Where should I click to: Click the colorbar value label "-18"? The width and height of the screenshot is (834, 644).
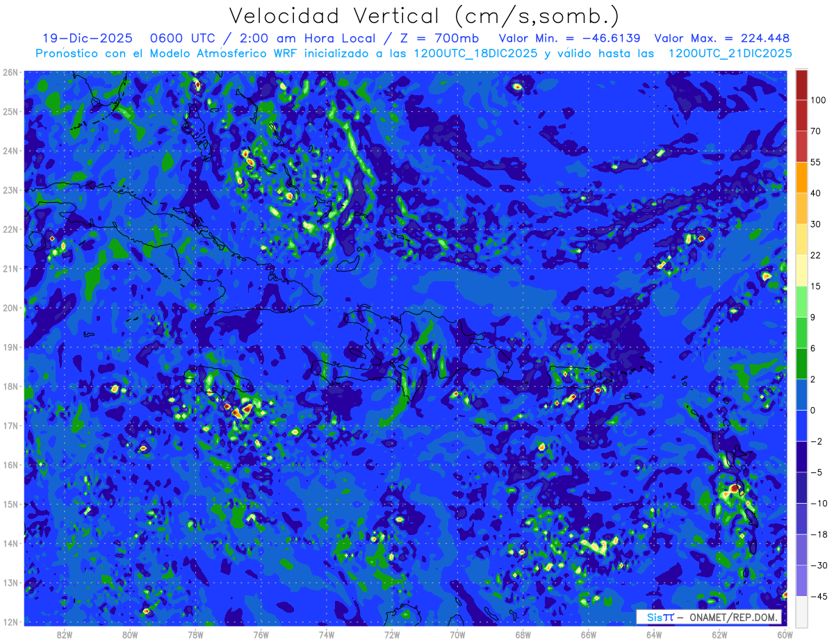[x=818, y=534]
